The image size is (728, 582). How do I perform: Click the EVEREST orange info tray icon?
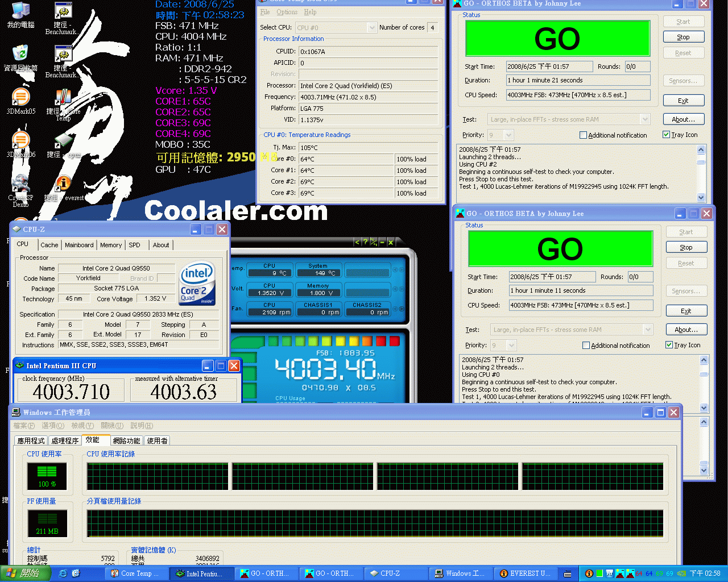click(589, 573)
